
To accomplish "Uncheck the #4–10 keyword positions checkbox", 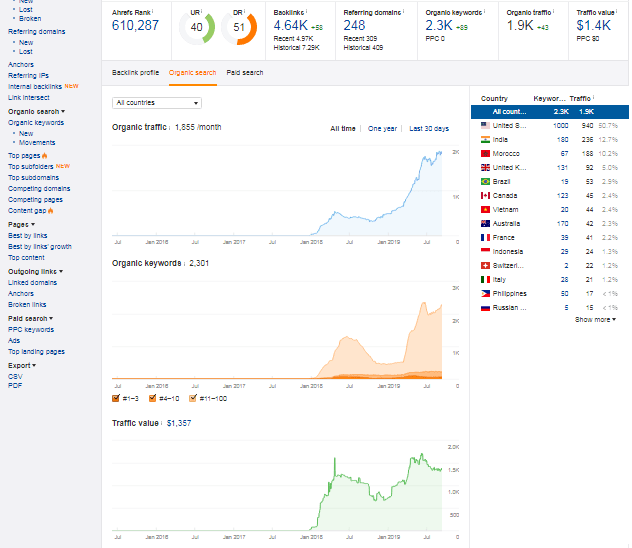I will click(x=152, y=398).
